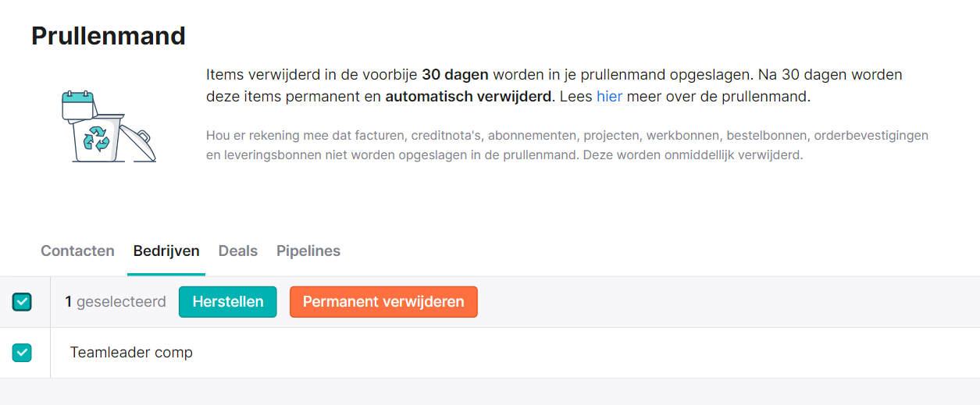Screen dimensions: 980x405
Task: Click the bold 'automatisch verwijderd' text
Action: [469, 98]
